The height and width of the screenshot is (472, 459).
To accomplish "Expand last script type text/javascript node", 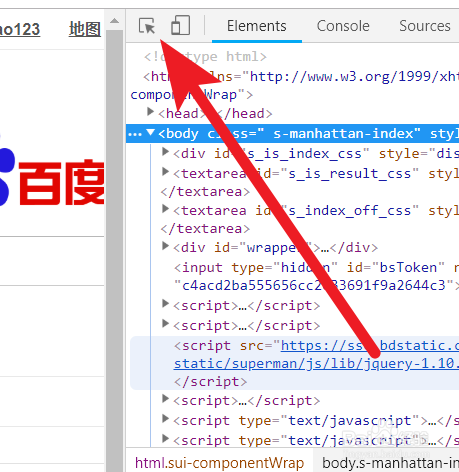I will coord(165,439).
